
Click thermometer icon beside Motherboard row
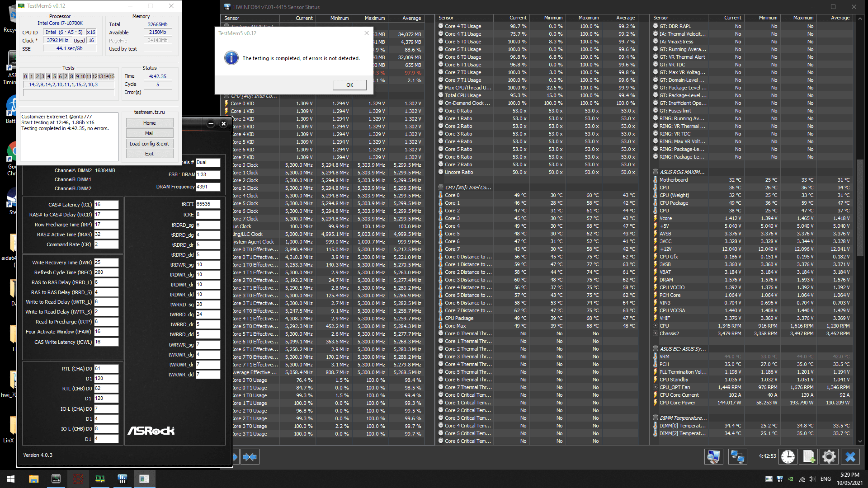point(655,180)
